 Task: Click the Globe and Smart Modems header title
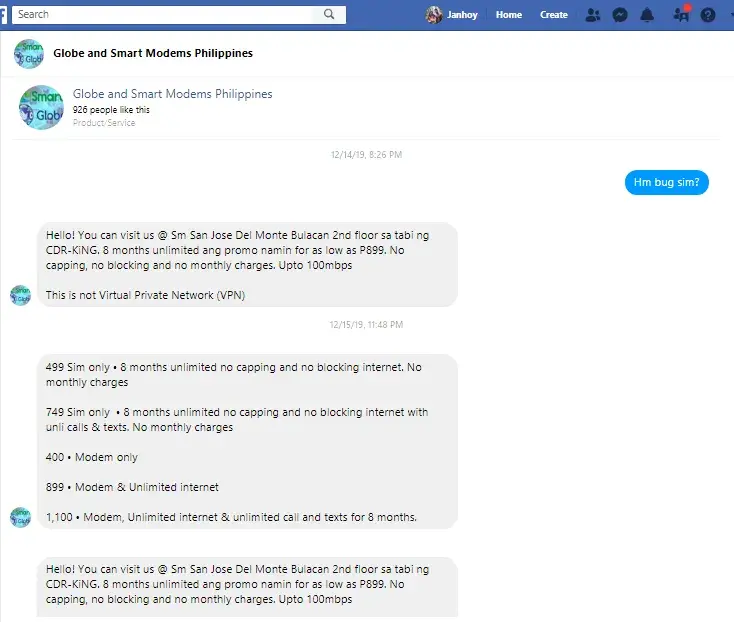click(x=153, y=53)
